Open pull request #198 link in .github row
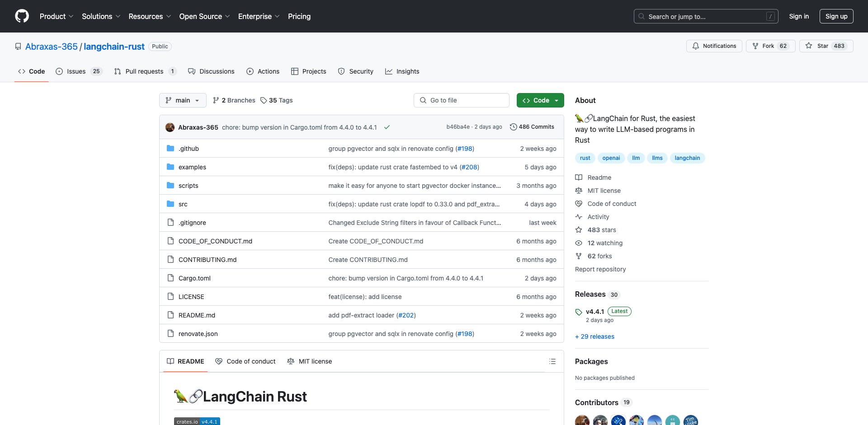The height and width of the screenshot is (425, 868). (x=465, y=149)
